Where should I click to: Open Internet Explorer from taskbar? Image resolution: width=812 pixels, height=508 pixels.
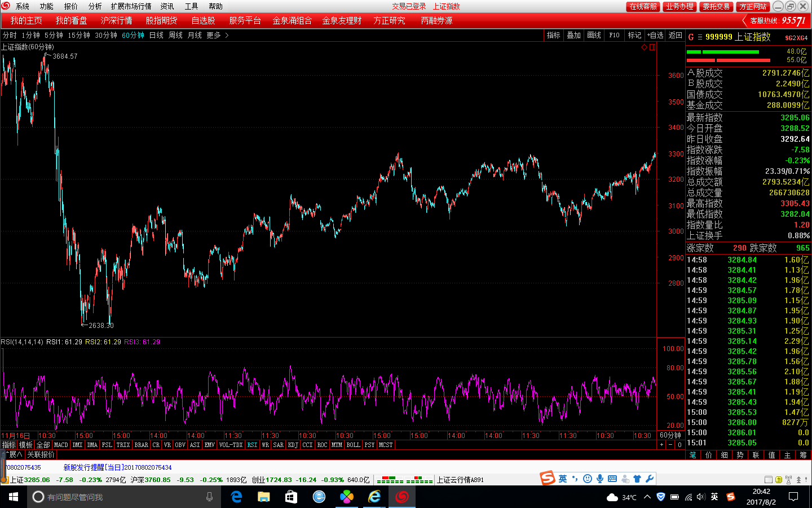coord(374,497)
